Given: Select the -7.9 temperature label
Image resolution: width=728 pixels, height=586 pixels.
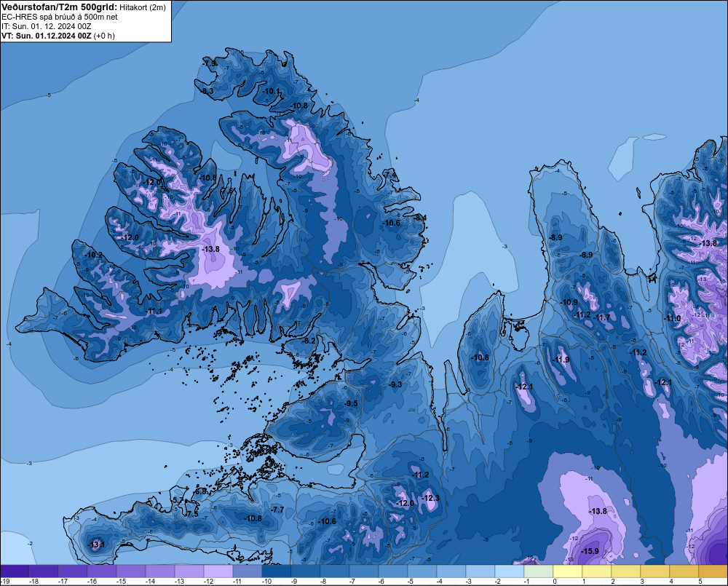Looking at the screenshot, I should coord(210,63).
